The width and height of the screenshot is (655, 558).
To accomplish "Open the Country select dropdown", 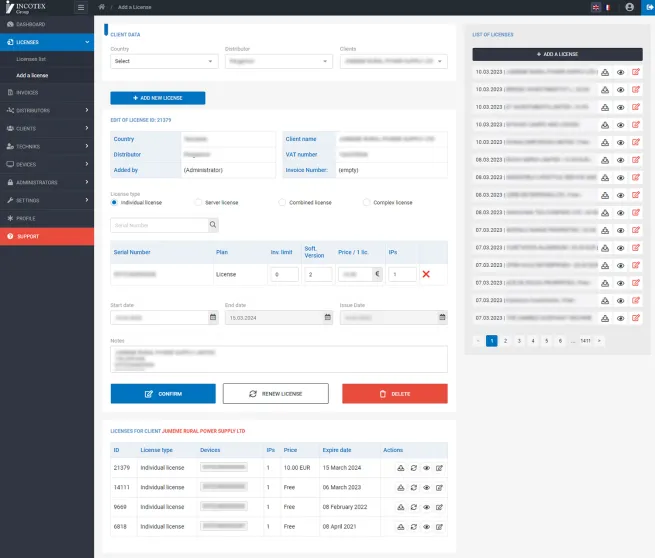I will click(164, 61).
